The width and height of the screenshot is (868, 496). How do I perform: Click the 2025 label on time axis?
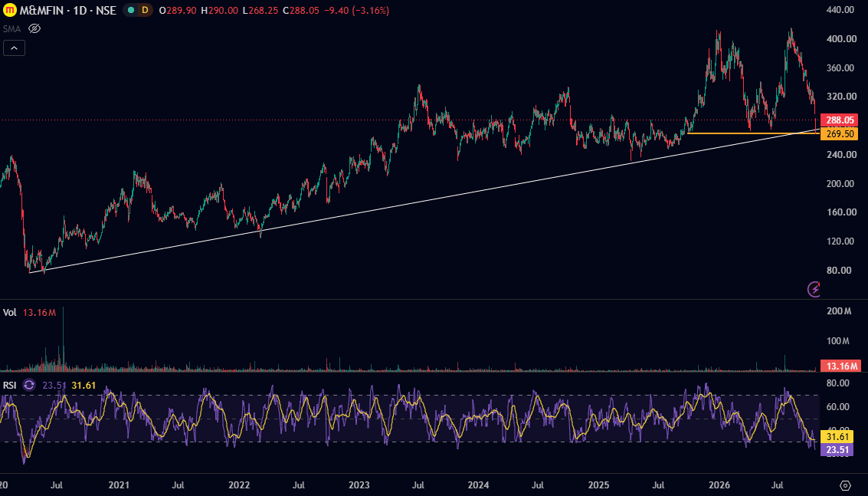(598, 485)
